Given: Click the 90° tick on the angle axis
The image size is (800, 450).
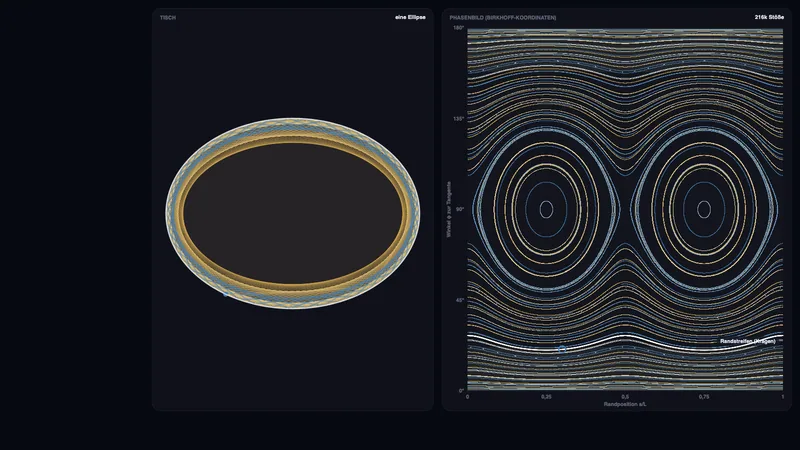Looking at the screenshot, I should [460, 209].
